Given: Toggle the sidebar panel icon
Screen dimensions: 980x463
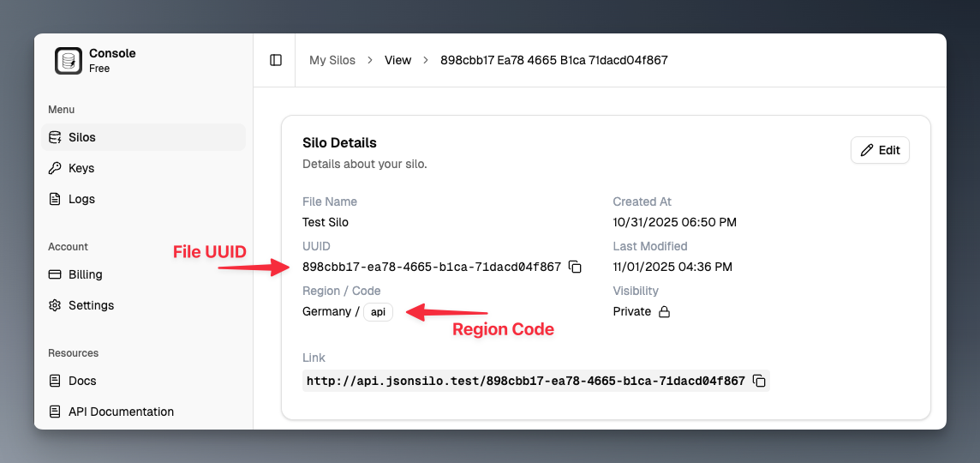Looking at the screenshot, I should click(x=276, y=60).
